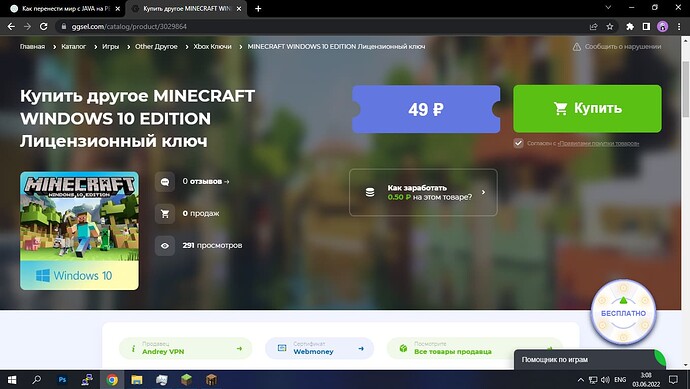Open the notification center icon
Screen dimensions: 690x389
tap(673, 379)
